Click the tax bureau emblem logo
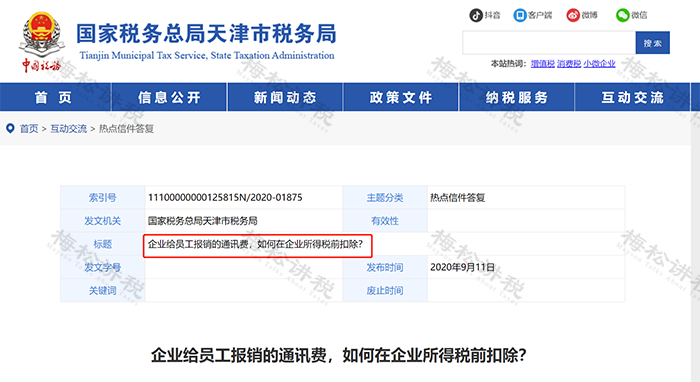 pos(42,42)
